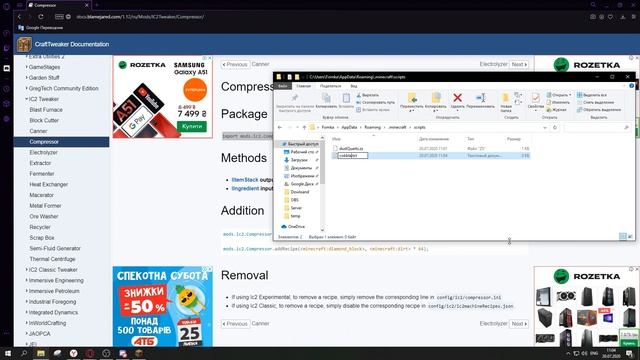640x360 pixels.
Task: Click the browser back arrow
Action: pos(19,17)
